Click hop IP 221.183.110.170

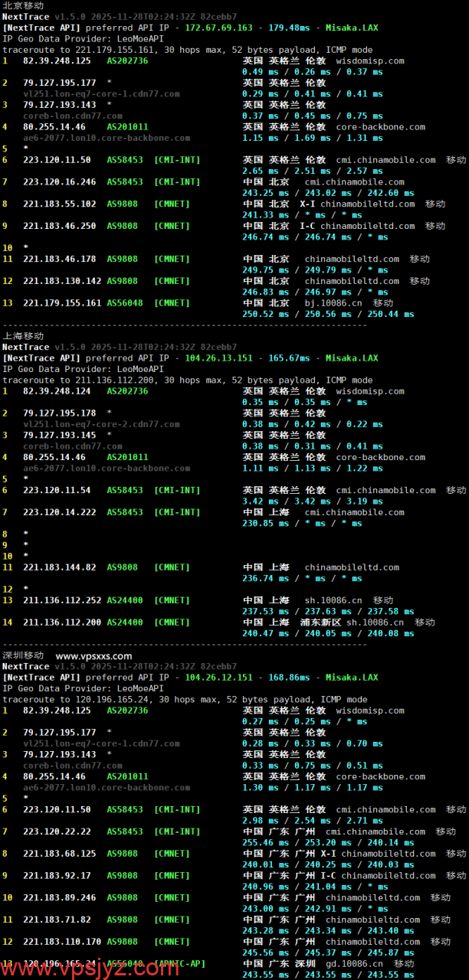pos(62,942)
